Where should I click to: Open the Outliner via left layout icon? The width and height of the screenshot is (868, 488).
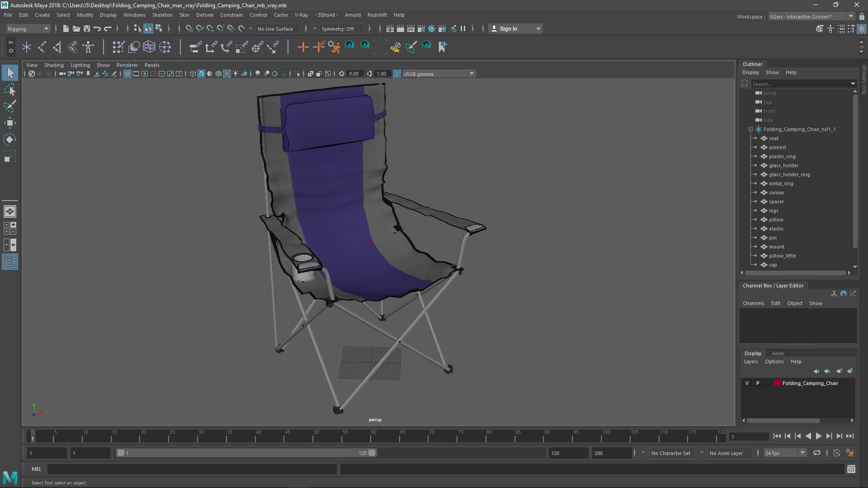[x=10, y=262]
